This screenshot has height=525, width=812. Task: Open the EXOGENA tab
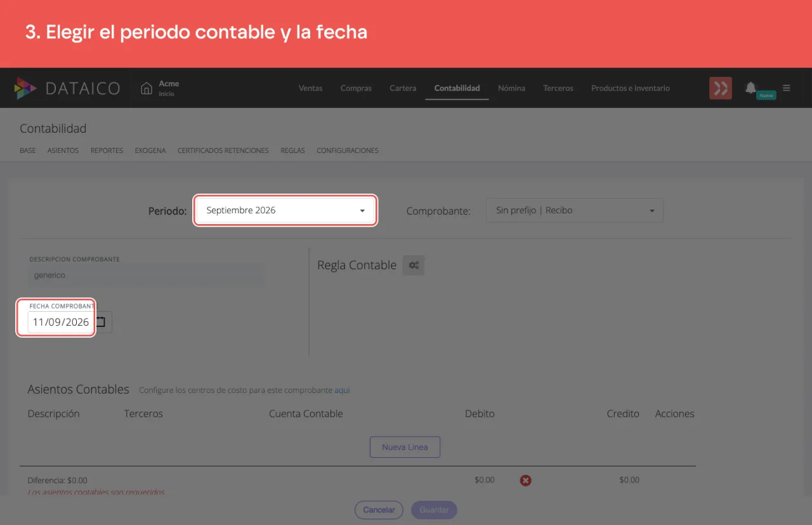coord(150,151)
